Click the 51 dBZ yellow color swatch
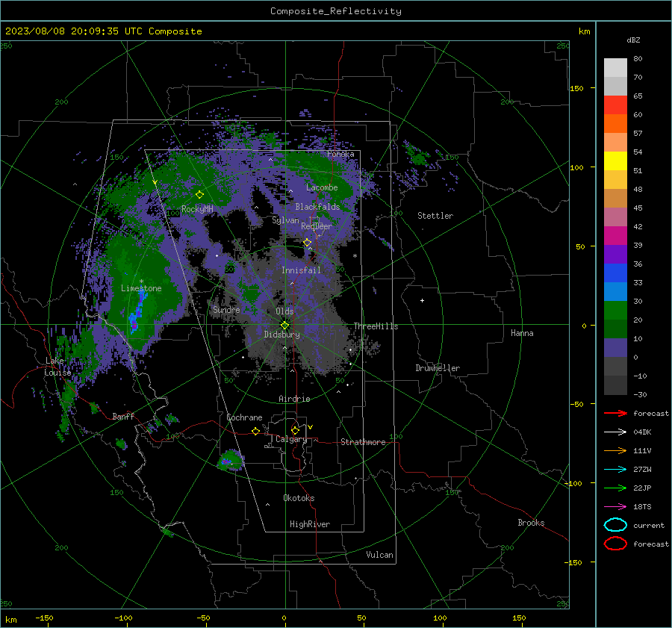This screenshot has width=672, height=628. coord(615,161)
